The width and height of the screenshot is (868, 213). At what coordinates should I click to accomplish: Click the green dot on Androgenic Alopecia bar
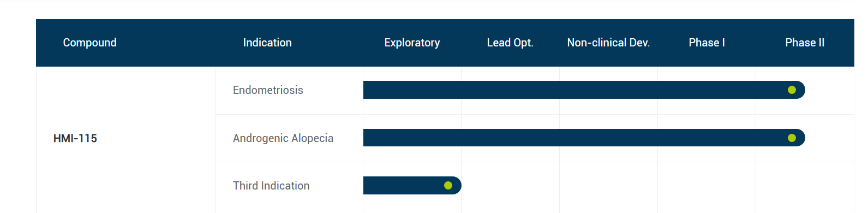point(792,138)
